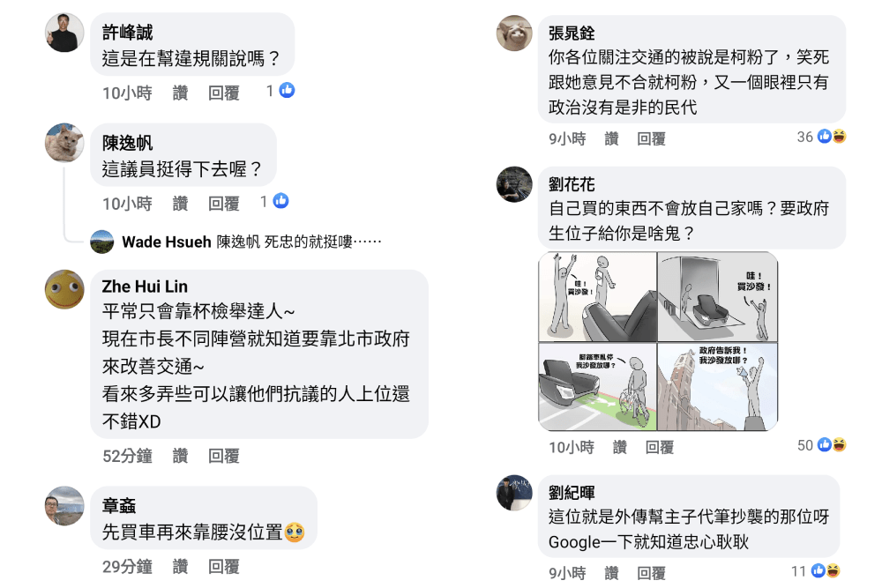Like Zhe Hui Lin's comment
The width and height of the screenshot is (882, 588).
(x=180, y=456)
